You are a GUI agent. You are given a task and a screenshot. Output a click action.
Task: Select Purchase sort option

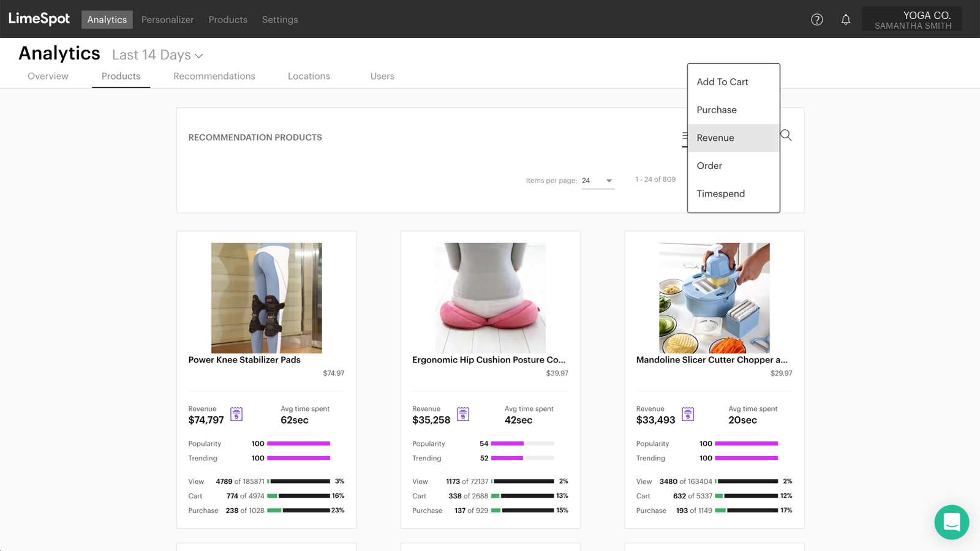pyautogui.click(x=733, y=110)
